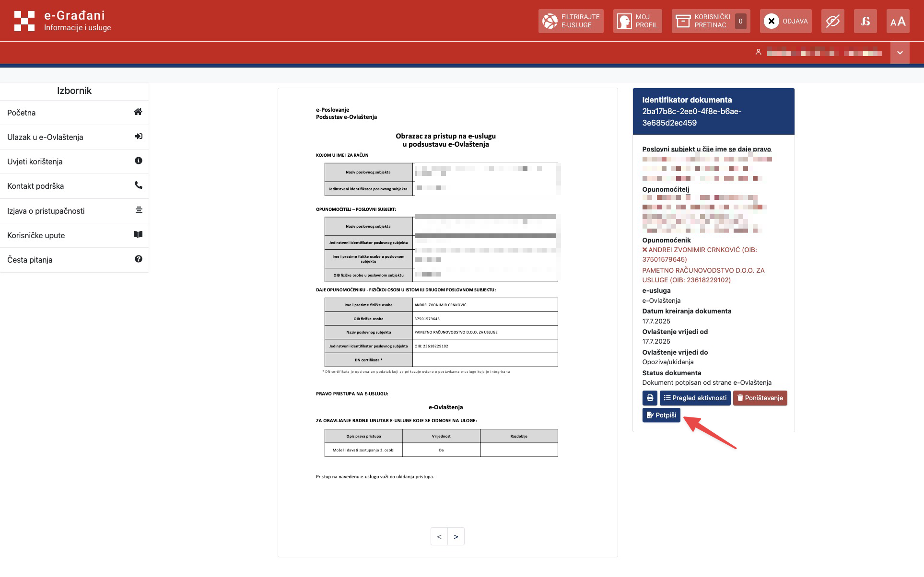Open Pregled aktivnosti activity list

pyautogui.click(x=695, y=398)
